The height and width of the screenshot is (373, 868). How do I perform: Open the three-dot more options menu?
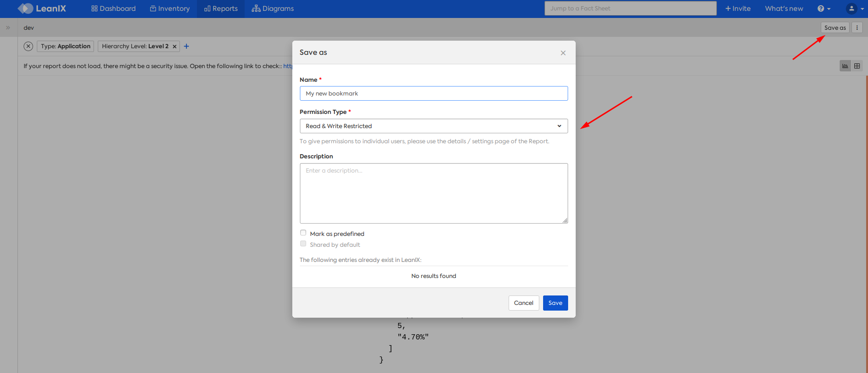(857, 27)
